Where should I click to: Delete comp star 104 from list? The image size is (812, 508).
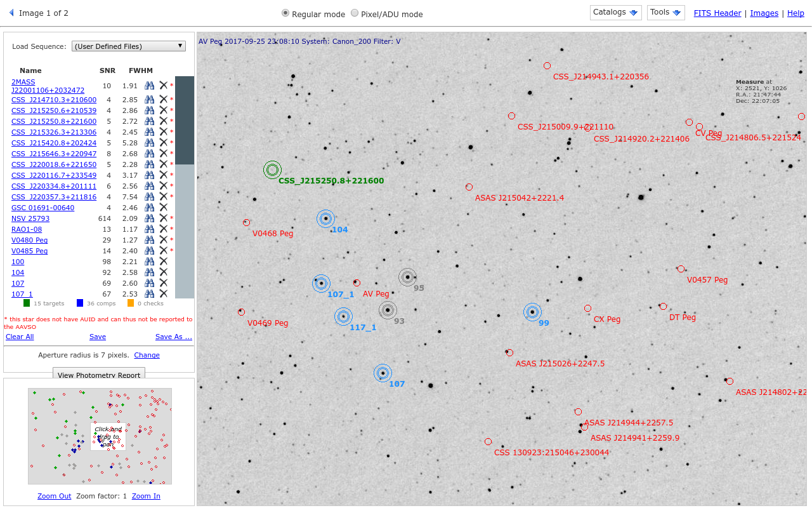tap(163, 272)
